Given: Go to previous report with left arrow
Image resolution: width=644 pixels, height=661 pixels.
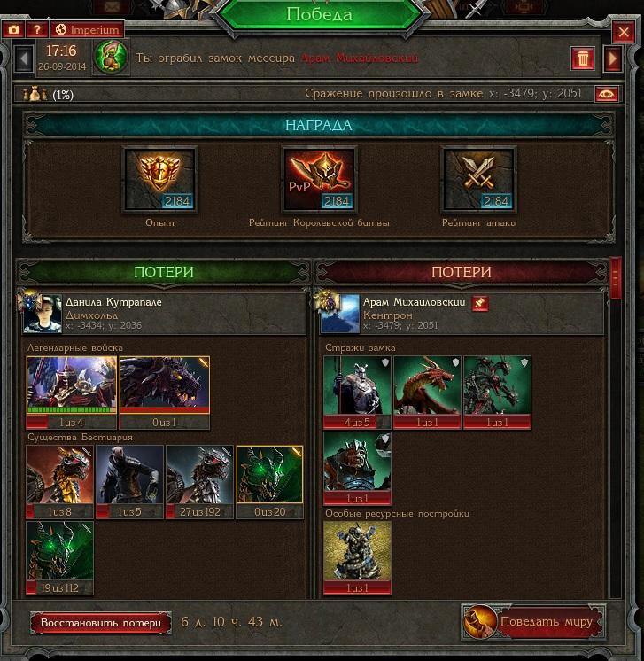Looking at the screenshot, I should click(x=24, y=59).
